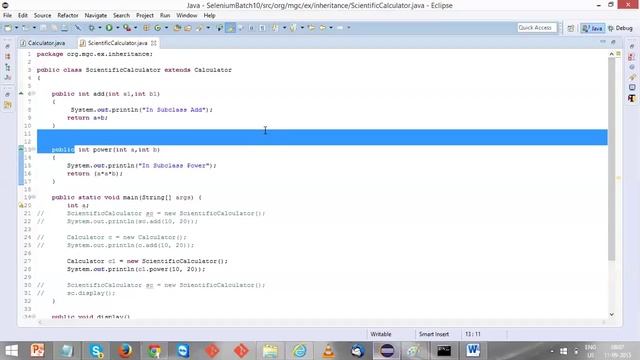Click the Quick Access search field
640x360 pixels.
536,28
